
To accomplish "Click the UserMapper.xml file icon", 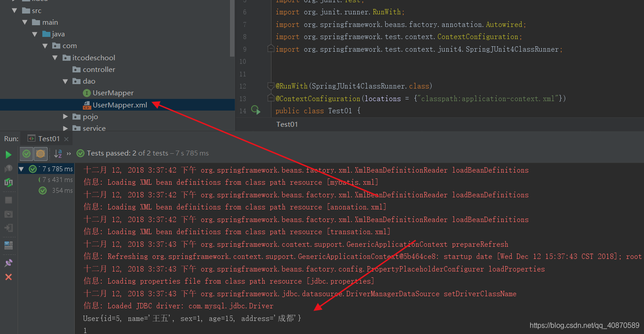I will 87,105.
